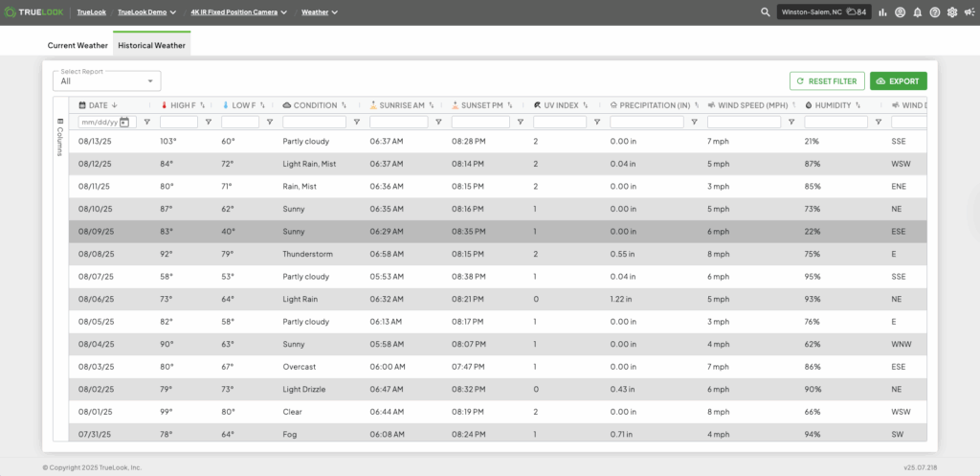Click the announcements megaphone icon
Screen dimensions: 980x476
coord(969,11)
